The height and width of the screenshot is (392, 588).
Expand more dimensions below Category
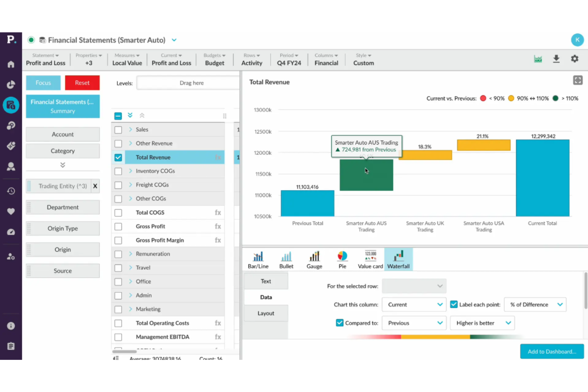(62, 165)
